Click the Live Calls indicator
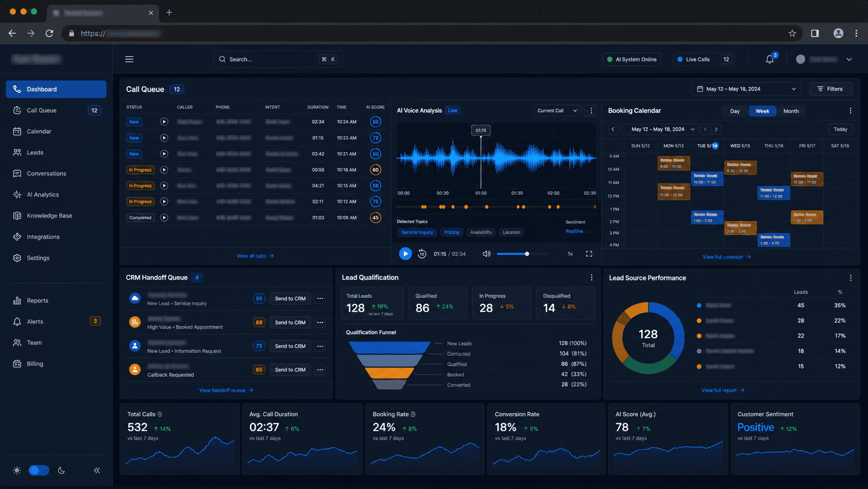Screen dimensions: 868x489 click(x=703, y=59)
